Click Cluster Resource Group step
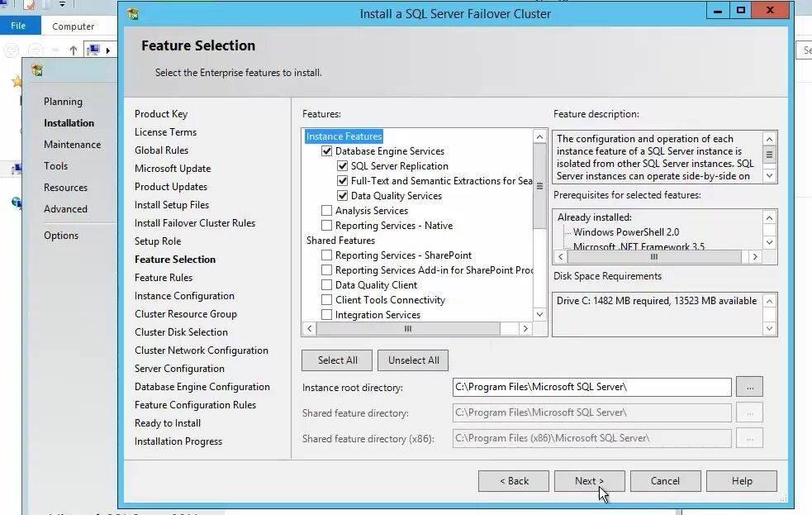The image size is (812, 515). coord(185,314)
